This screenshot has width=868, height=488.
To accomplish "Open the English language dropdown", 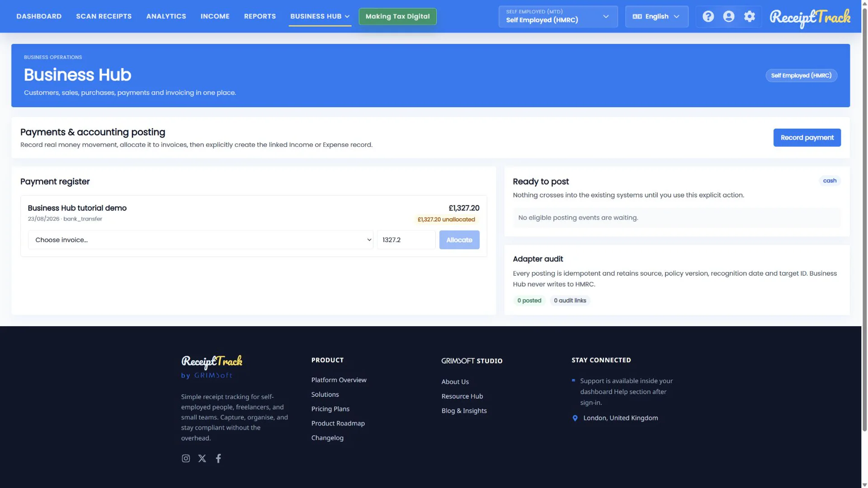I will point(656,17).
